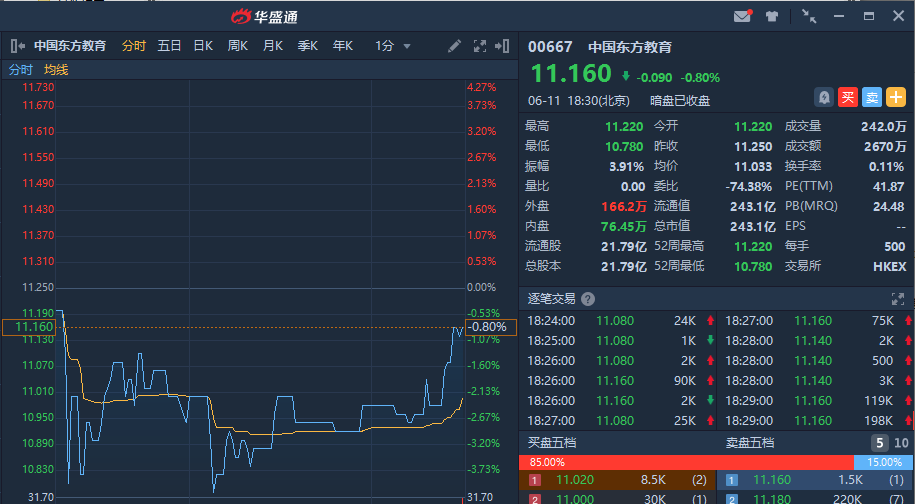The height and width of the screenshot is (504, 915).
Task: Select the pencil drawing tool icon
Action: point(454,46)
